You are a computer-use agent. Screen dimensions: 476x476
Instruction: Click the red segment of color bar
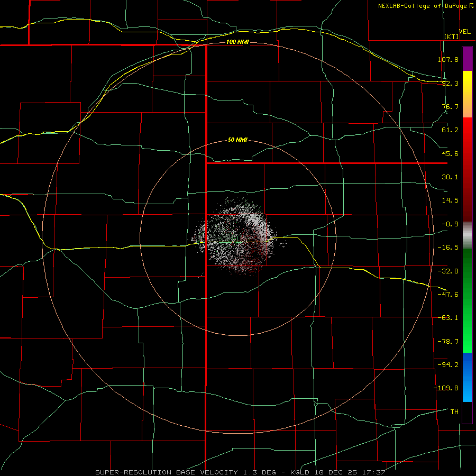[x=467, y=169]
